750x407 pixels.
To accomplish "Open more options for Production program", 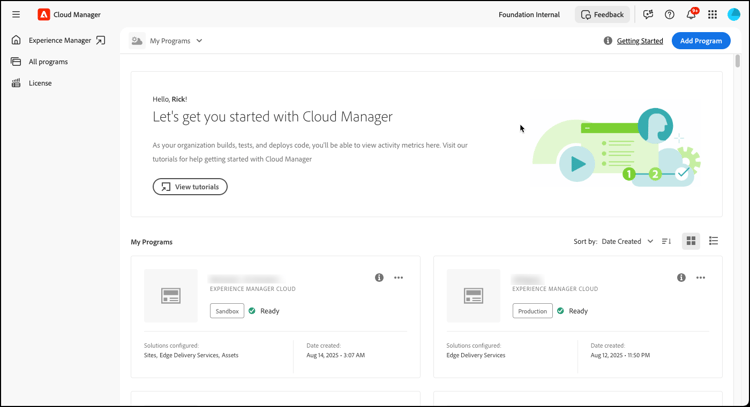I will pos(701,278).
